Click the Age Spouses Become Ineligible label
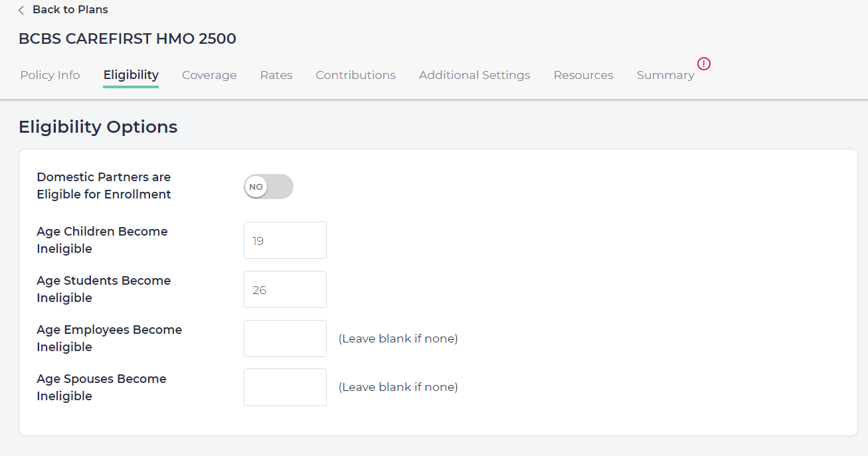This screenshot has width=868, height=456. (101, 387)
